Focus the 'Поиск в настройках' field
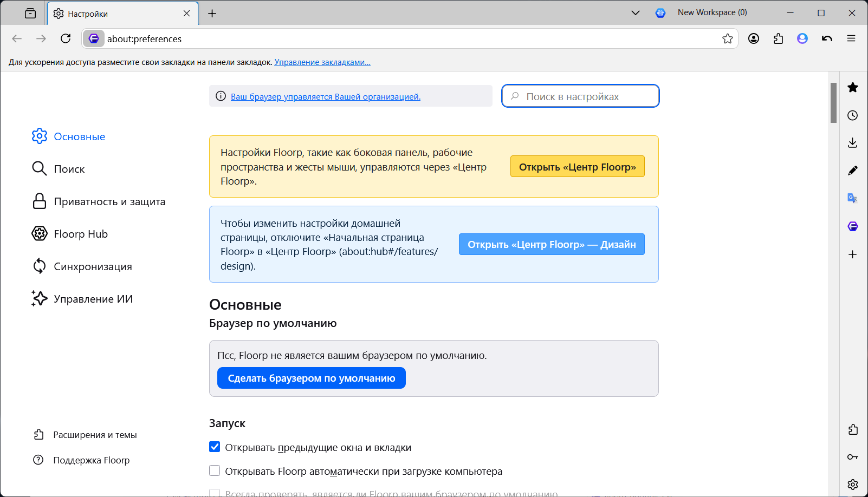Image resolution: width=868 pixels, height=497 pixels. tap(580, 96)
